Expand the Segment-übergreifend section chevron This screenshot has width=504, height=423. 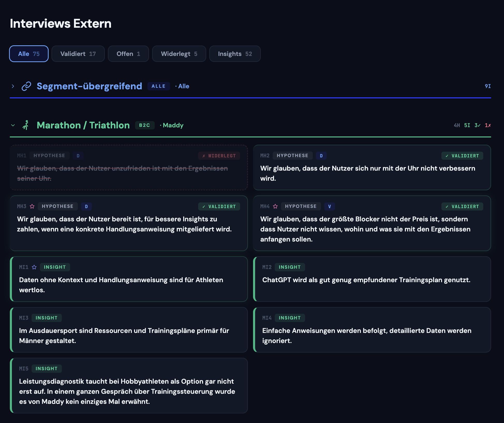[13, 86]
